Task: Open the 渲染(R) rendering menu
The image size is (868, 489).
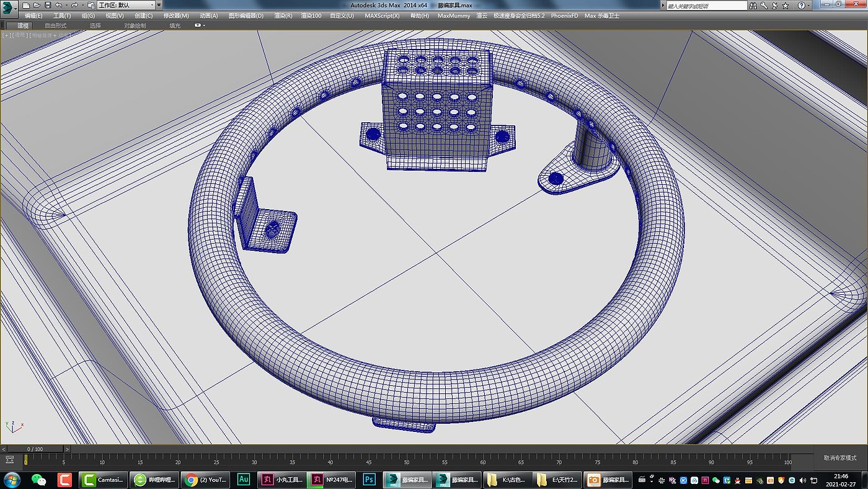Action: 283,16
